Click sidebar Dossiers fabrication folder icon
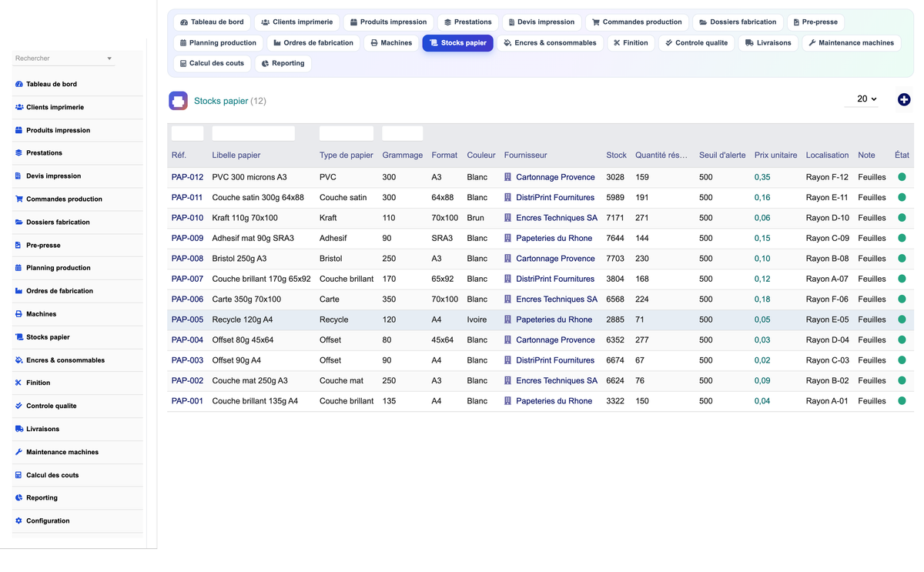924x572 pixels. coord(19,222)
